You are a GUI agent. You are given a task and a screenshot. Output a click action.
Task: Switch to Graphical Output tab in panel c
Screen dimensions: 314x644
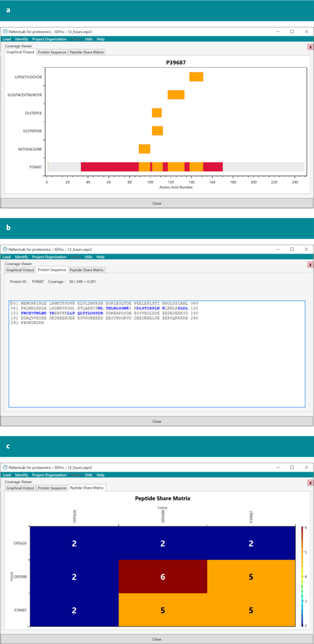20,488
